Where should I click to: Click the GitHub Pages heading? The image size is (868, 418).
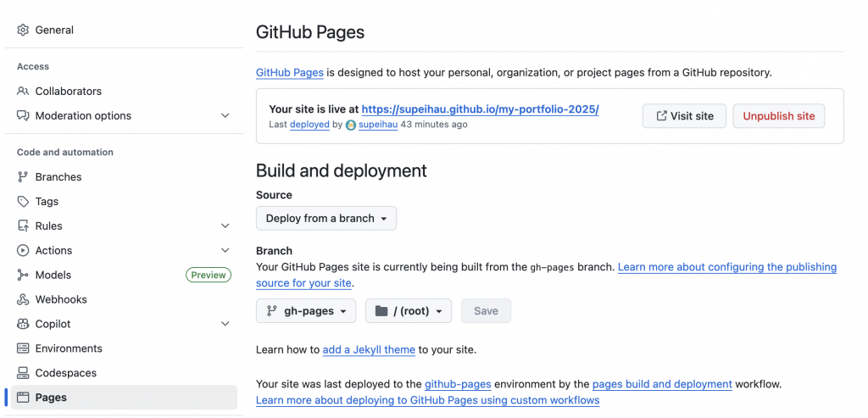coord(310,32)
